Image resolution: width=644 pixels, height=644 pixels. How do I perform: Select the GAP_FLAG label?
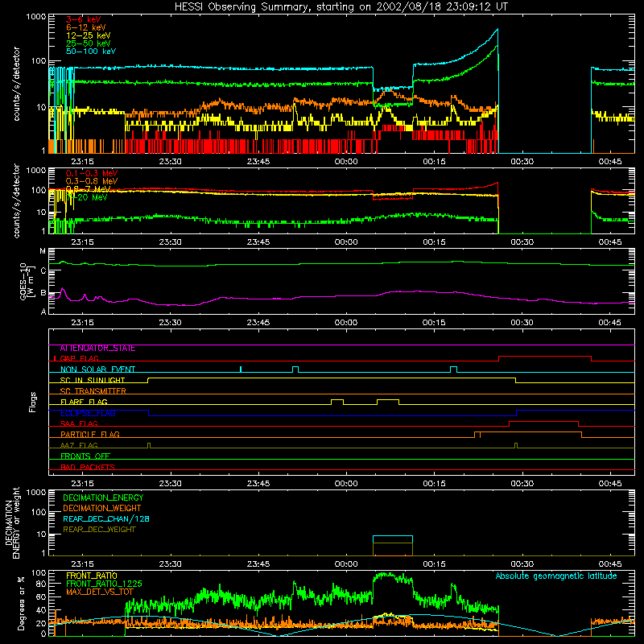pos(79,358)
